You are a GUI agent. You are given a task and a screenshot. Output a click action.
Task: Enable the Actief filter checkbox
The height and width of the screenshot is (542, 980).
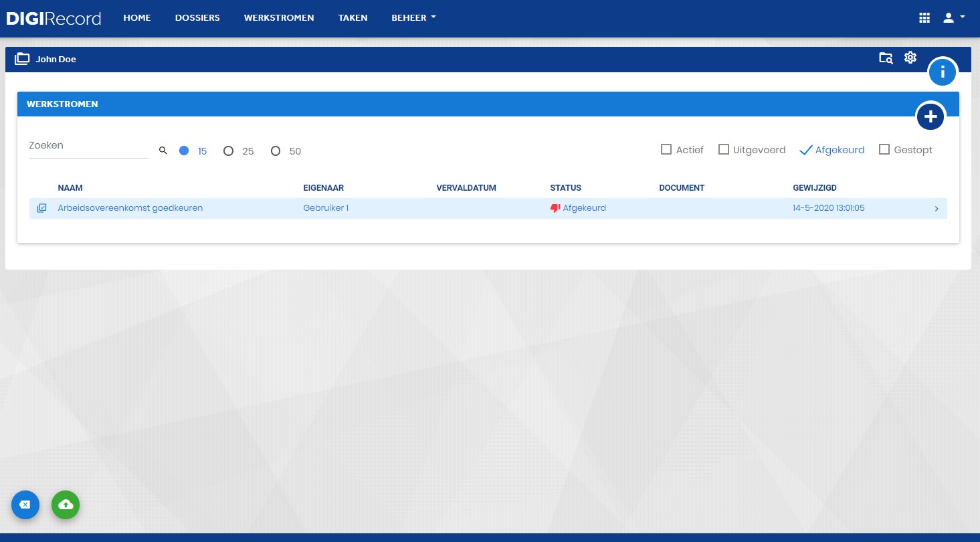tap(666, 150)
